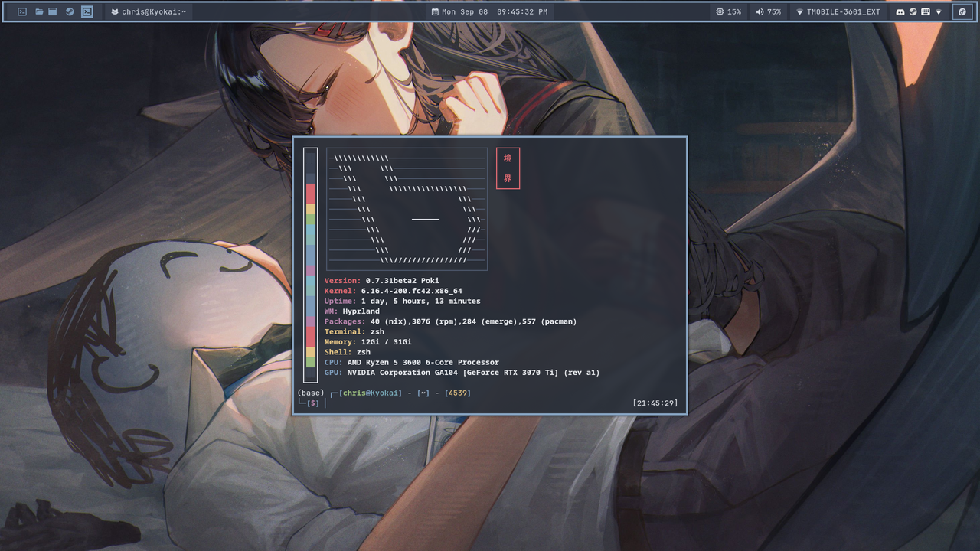Screen dimensions: 980x551
Task: Click the red kanji box in terminal
Action: [508, 168]
